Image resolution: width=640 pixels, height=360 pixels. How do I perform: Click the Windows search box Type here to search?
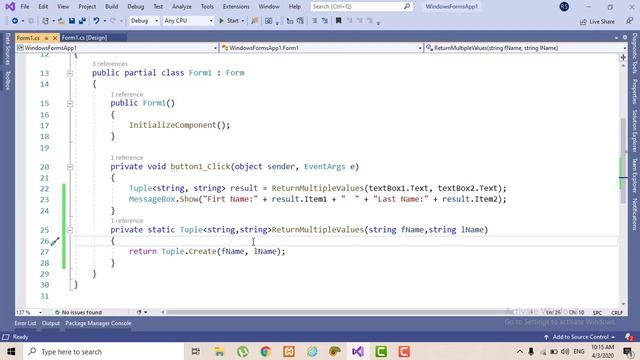(x=104, y=351)
